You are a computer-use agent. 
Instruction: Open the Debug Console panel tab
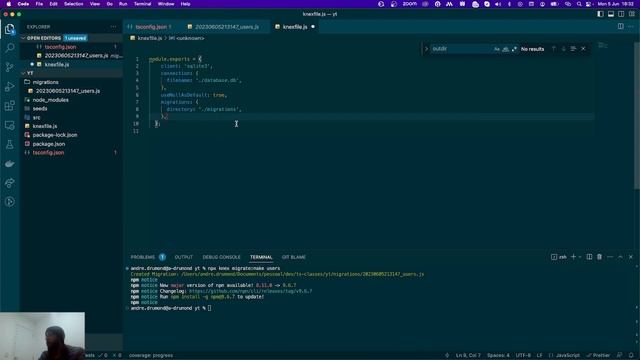pos(221,257)
